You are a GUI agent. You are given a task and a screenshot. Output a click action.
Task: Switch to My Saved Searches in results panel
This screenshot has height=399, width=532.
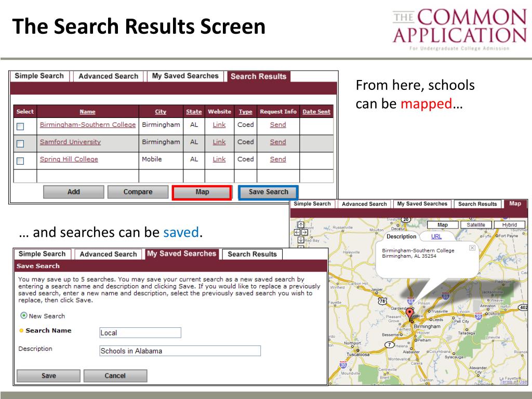coord(185,76)
